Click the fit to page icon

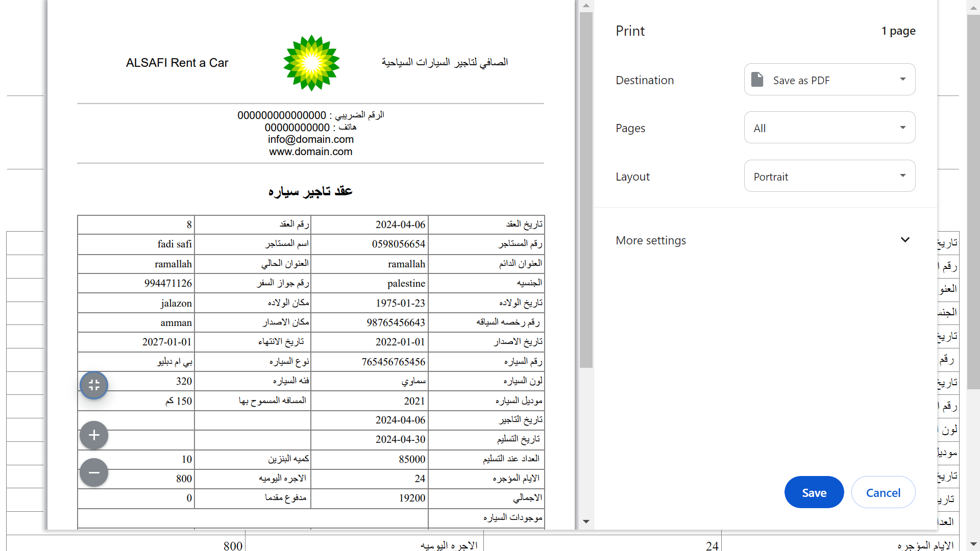click(94, 385)
